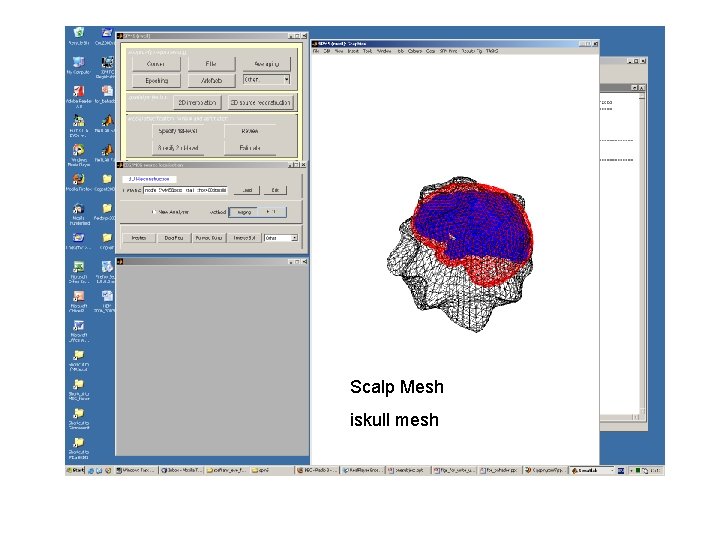Click the 3D scalp mesh rendering
Screen dimensions: 720x540
pyautogui.click(x=461, y=254)
